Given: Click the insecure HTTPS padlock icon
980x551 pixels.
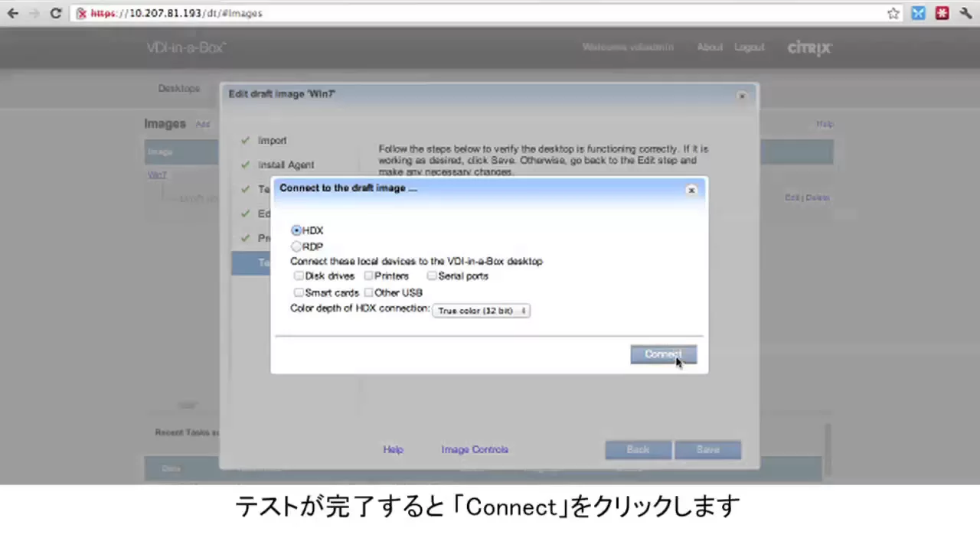Looking at the screenshot, I should click(81, 13).
